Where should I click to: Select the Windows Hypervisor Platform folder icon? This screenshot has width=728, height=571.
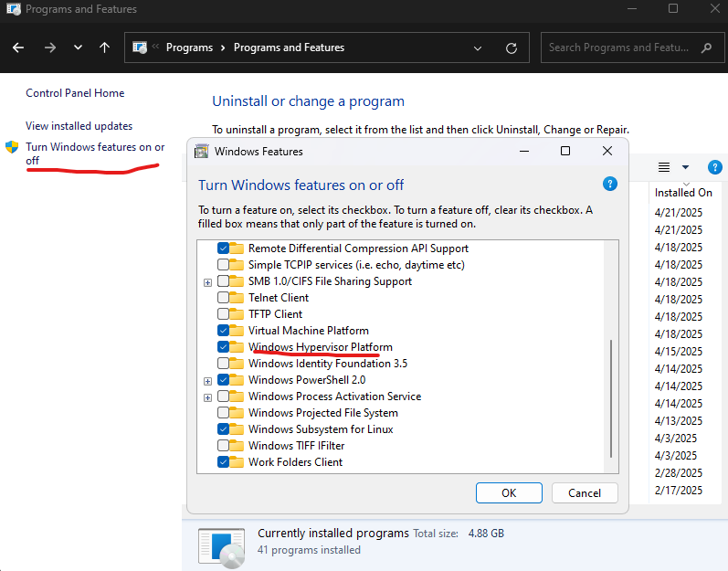point(237,347)
